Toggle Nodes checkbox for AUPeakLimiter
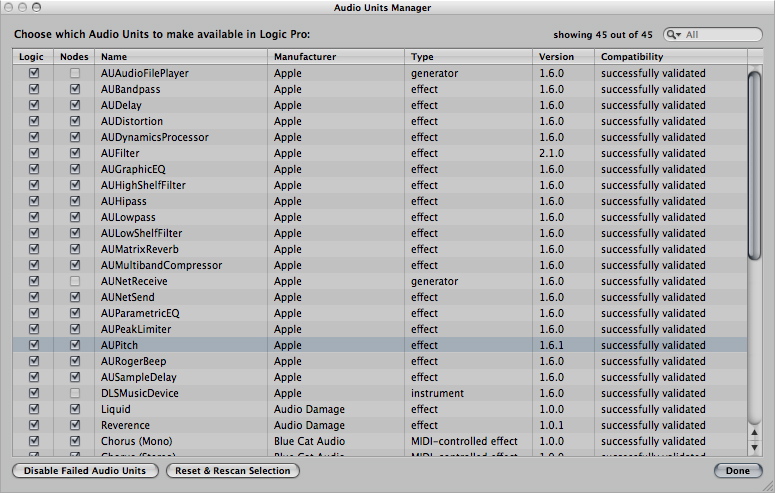This screenshot has height=493, width=775. click(x=75, y=329)
